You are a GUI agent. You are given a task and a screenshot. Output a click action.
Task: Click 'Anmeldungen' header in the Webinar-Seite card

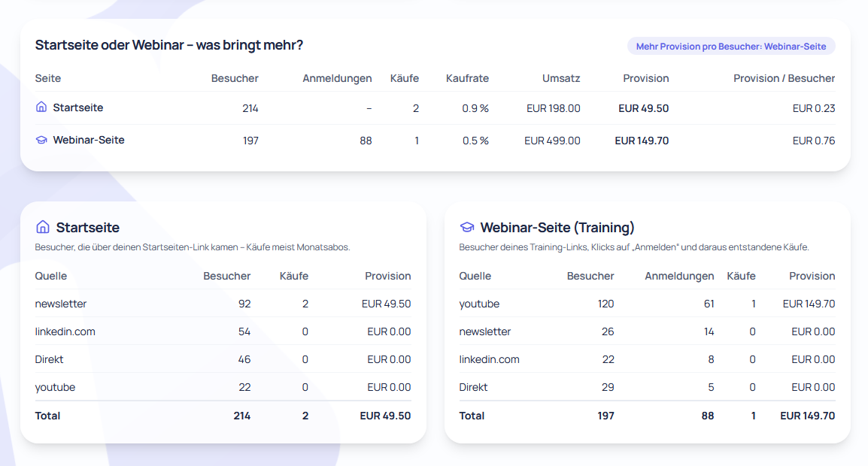(x=679, y=276)
